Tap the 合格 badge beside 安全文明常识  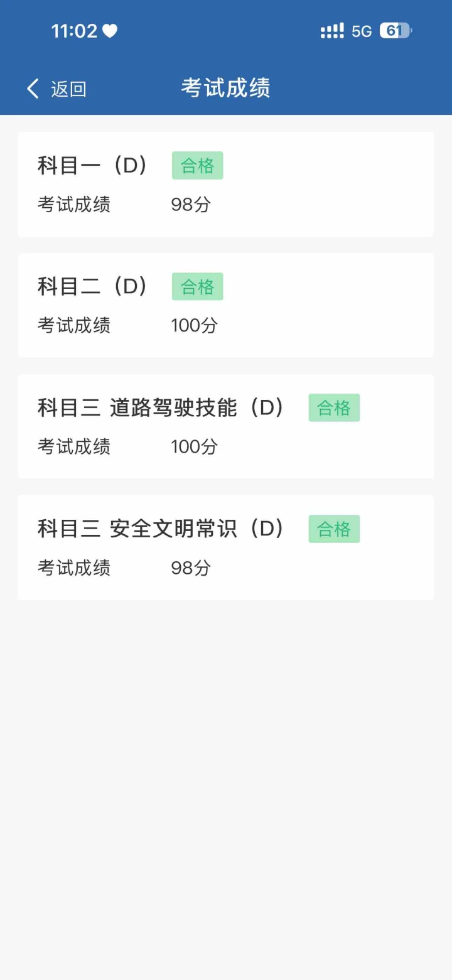tap(334, 529)
